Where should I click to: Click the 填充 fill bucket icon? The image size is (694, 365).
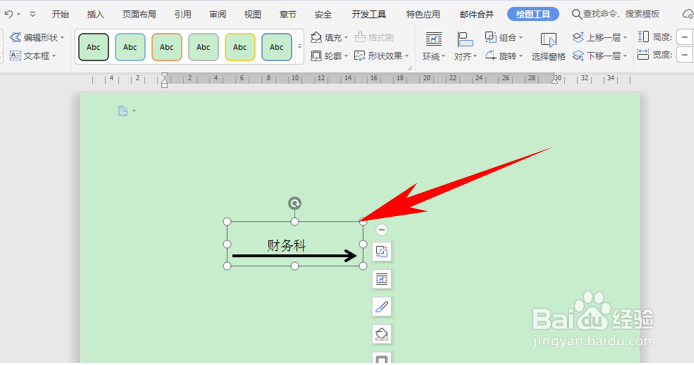pos(316,38)
